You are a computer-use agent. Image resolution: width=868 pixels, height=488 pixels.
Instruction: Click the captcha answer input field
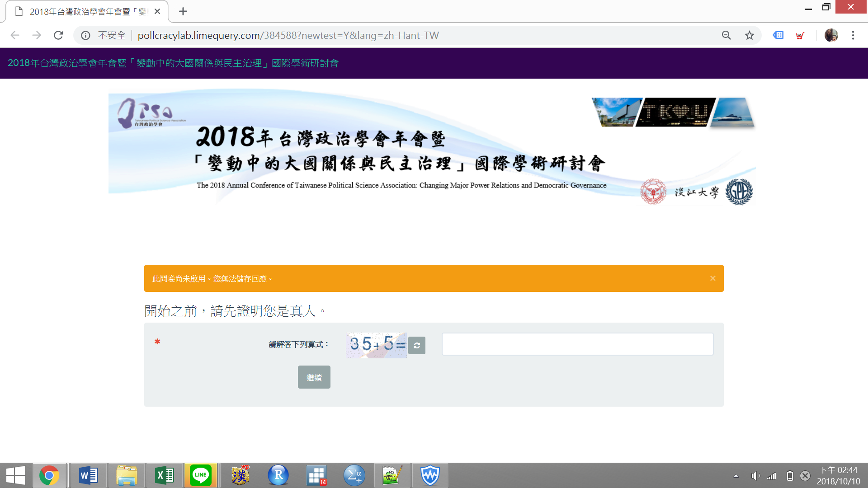point(577,344)
